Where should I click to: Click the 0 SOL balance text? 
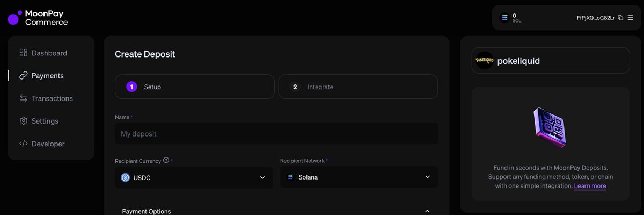(517, 18)
